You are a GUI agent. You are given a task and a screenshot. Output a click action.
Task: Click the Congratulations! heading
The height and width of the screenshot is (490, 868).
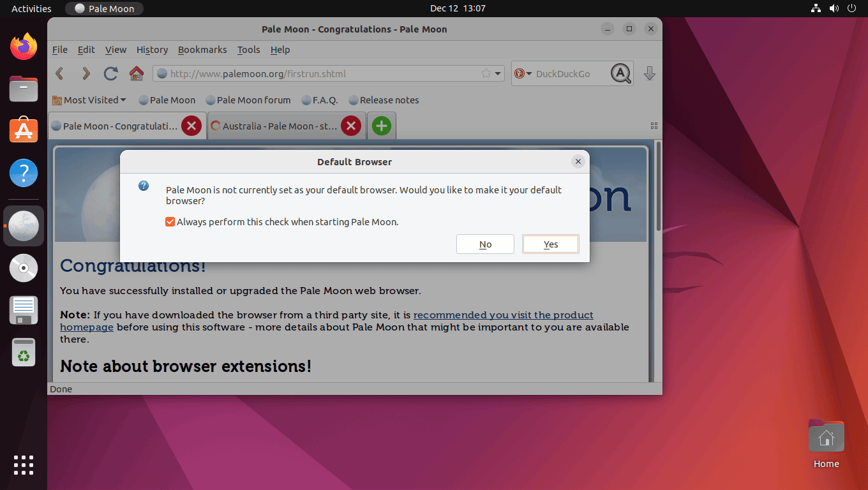click(x=133, y=265)
